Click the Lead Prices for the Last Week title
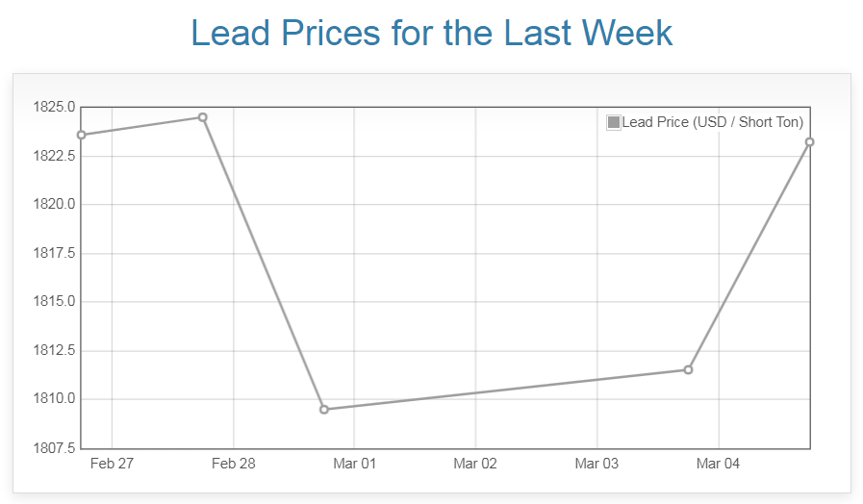 tap(431, 33)
